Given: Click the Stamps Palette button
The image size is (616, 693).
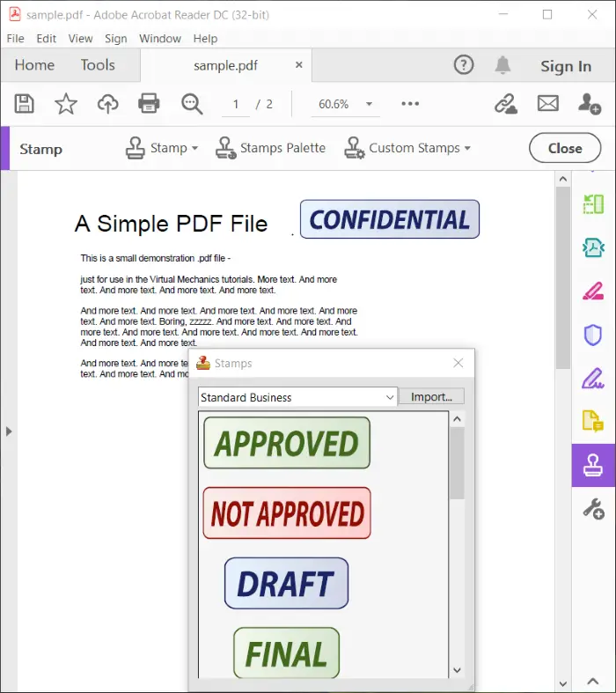Looking at the screenshot, I should pos(270,148).
